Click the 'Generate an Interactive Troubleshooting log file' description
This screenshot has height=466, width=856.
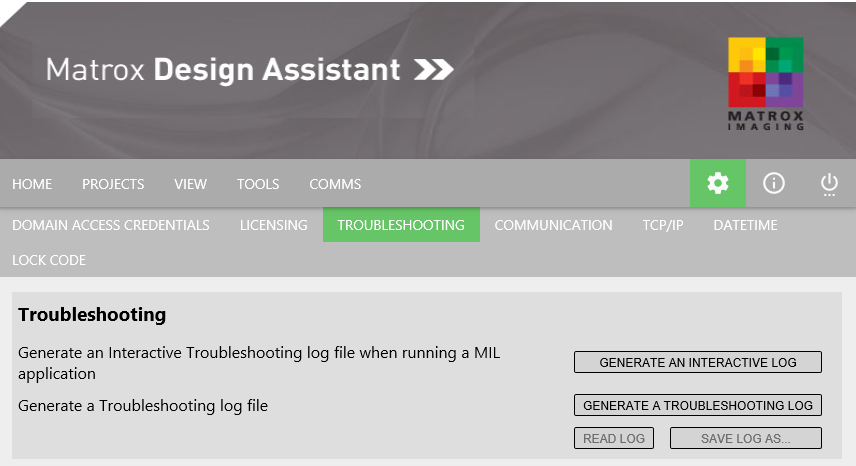pos(259,363)
